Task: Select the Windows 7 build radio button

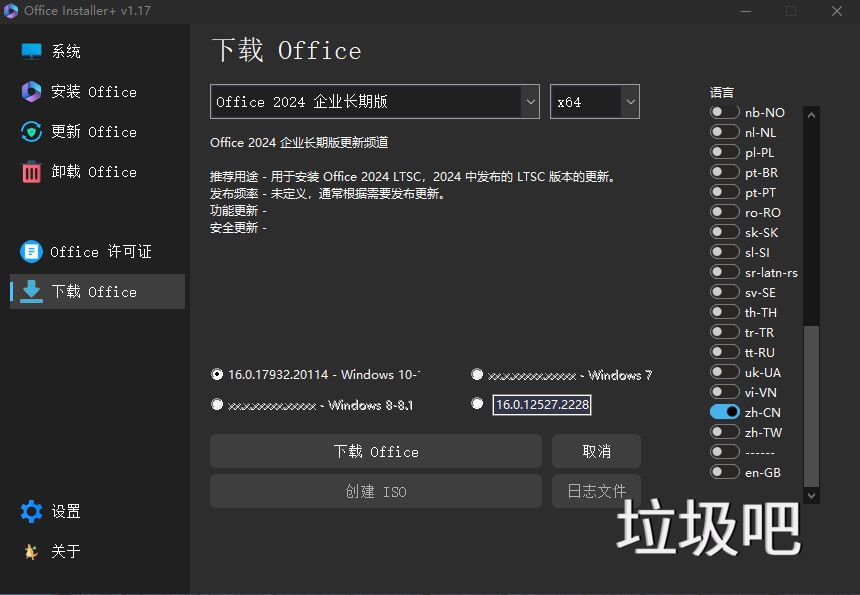Action: pyautogui.click(x=477, y=375)
